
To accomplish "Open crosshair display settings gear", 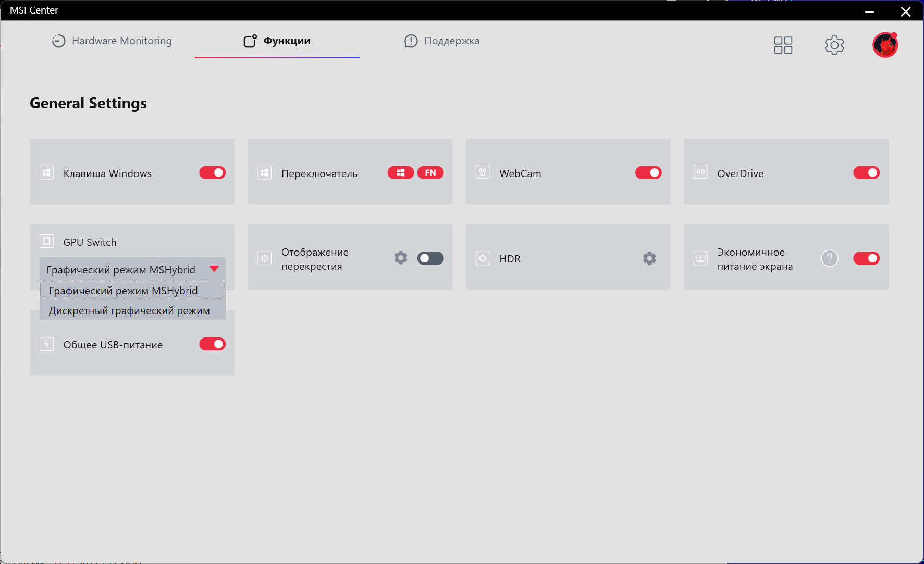I will (x=401, y=258).
